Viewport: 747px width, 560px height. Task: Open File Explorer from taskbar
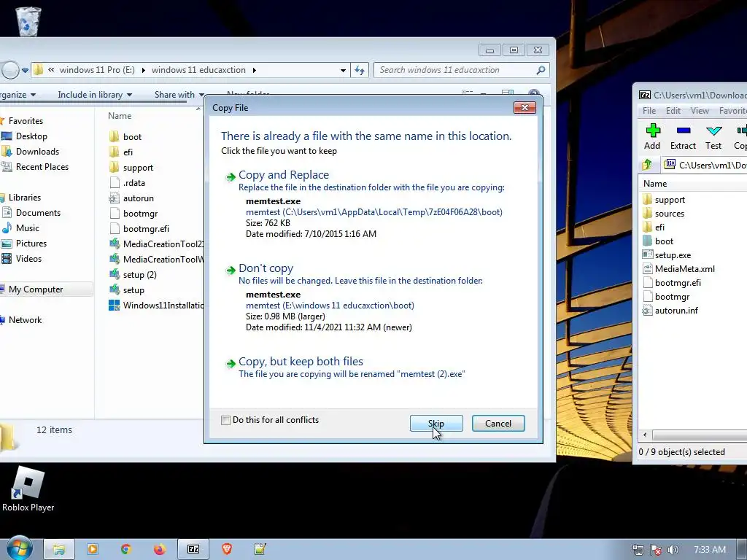pyautogui.click(x=58, y=550)
